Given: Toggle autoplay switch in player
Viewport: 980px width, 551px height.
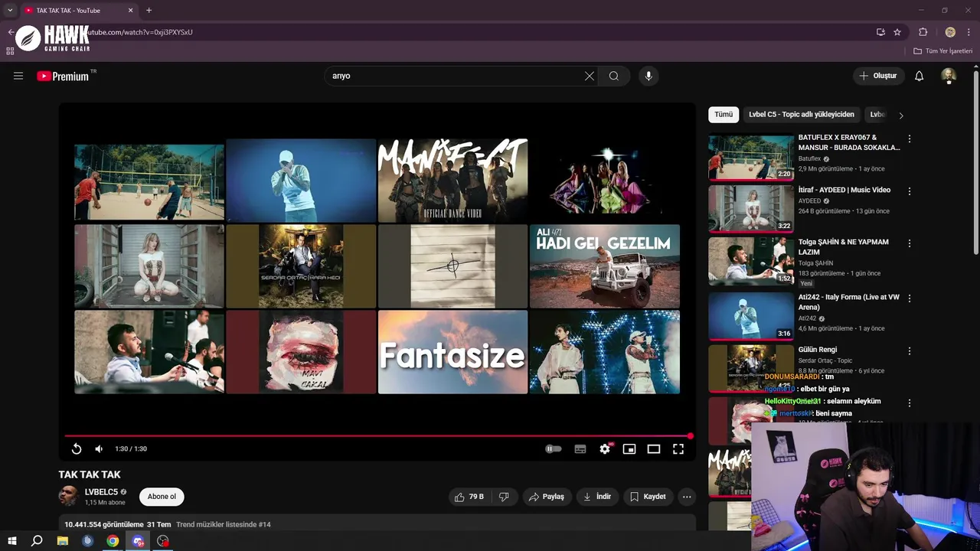Looking at the screenshot, I should click(x=554, y=448).
